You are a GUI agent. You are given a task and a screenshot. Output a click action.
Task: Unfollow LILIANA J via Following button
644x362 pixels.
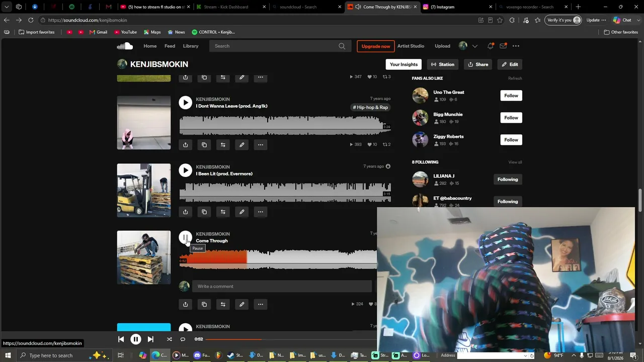coord(508,179)
